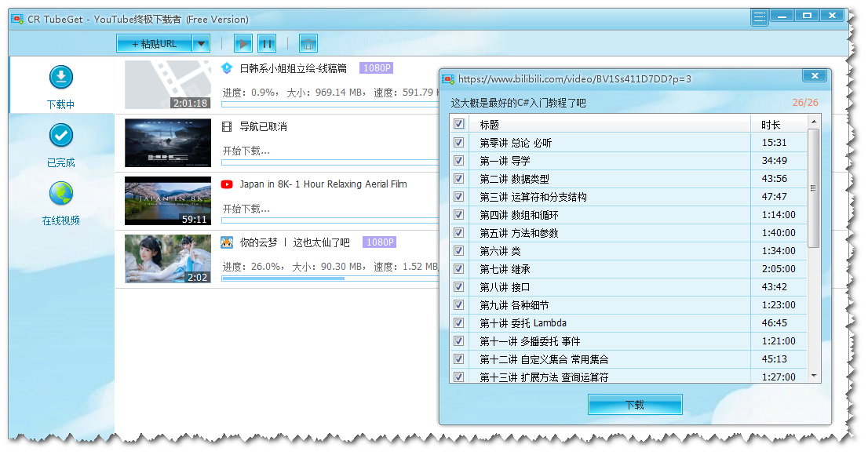Click the scrollbar up arrow in playlist
The image size is (868, 455).
pos(814,122)
